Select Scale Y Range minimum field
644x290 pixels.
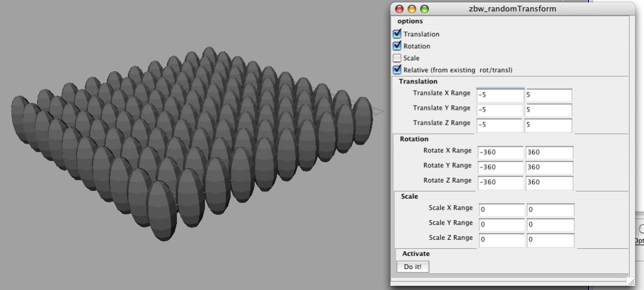tap(502, 225)
